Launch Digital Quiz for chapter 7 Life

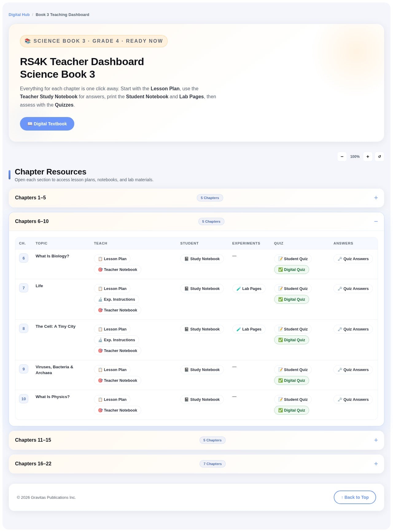(x=292, y=299)
